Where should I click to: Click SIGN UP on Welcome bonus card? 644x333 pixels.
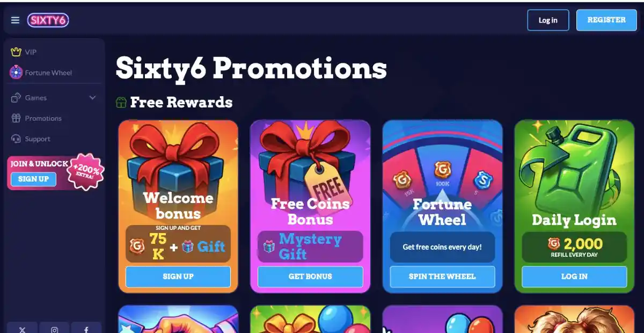178,277
